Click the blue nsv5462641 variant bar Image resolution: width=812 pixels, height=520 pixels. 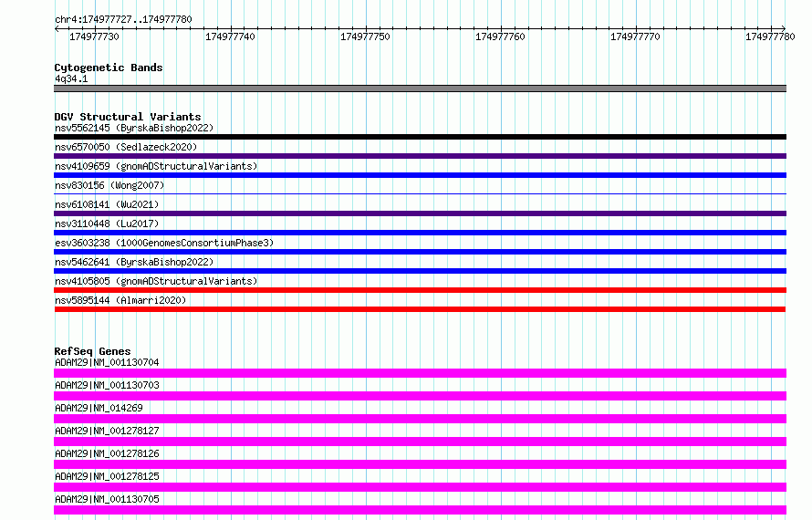pyautogui.click(x=420, y=271)
